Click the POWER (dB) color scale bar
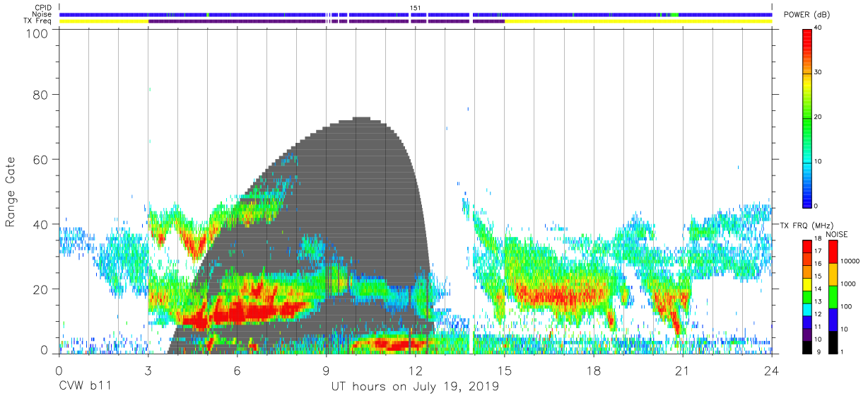The height and width of the screenshot is (401, 868). [807, 117]
